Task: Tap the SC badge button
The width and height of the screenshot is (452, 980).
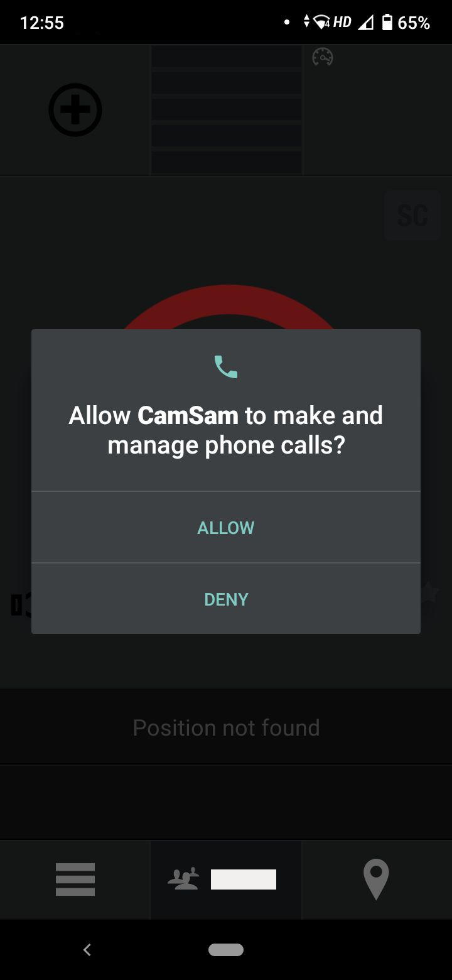Action: 412,215
